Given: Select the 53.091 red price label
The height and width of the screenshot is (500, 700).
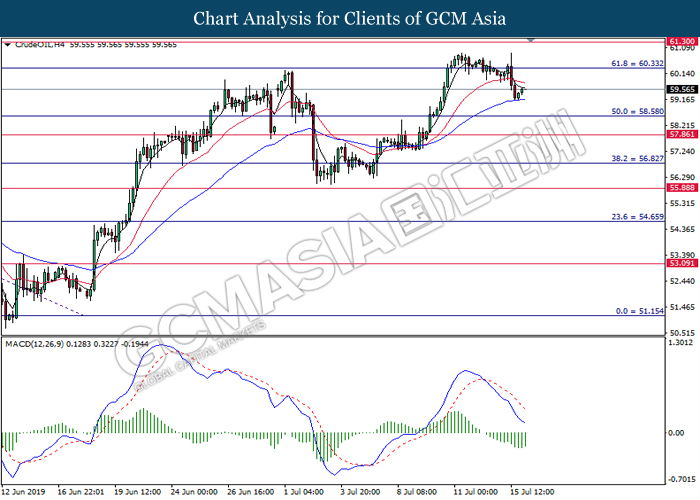Looking at the screenshot, I should pyautogui.click(x=682, y=263).
